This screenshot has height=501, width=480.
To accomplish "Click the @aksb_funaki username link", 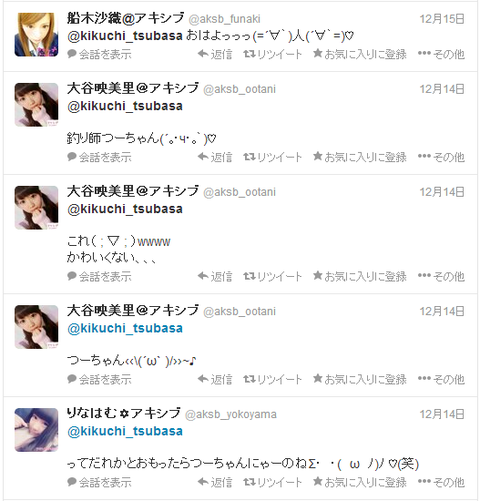I will pyautogui.click(x=224, y=19).
